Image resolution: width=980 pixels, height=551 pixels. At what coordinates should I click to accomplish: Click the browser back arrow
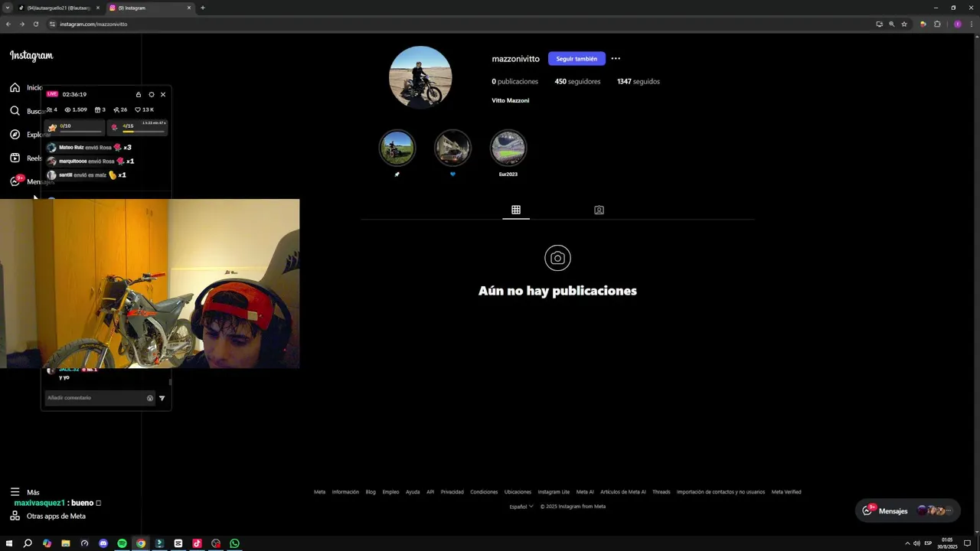pyautogui.click(x=8, y=24)
